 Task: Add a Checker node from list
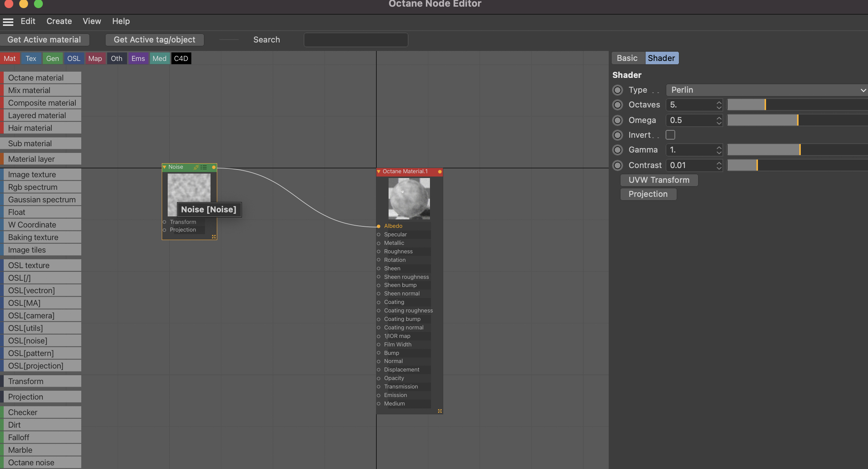coord(41,412)
